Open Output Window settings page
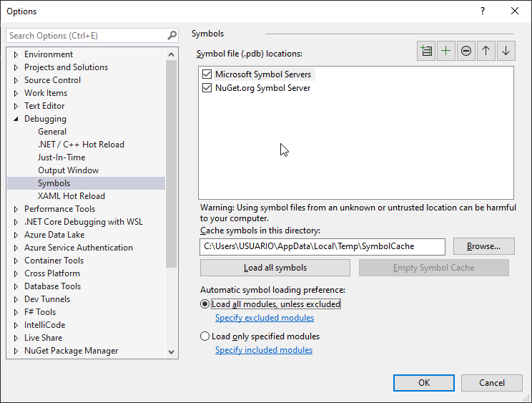532x403 pixels. point(68,170)
